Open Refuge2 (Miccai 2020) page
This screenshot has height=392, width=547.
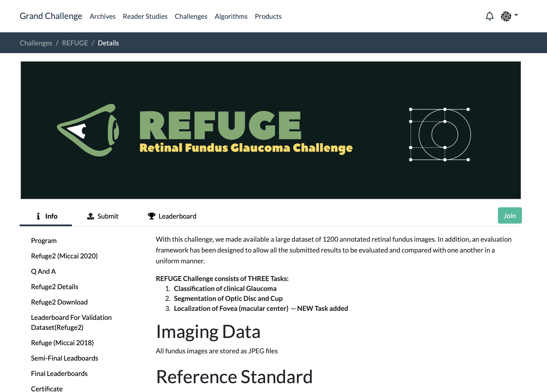(64, 256)
